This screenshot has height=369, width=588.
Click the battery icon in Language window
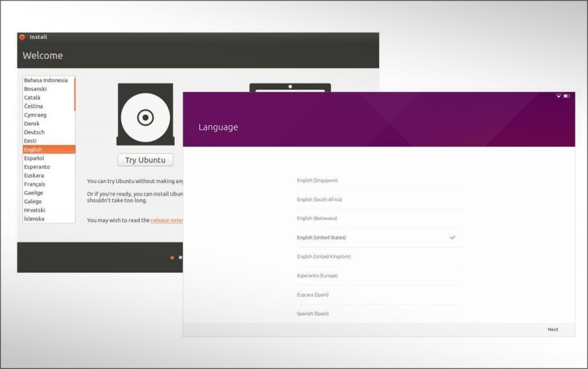point(567,96)
